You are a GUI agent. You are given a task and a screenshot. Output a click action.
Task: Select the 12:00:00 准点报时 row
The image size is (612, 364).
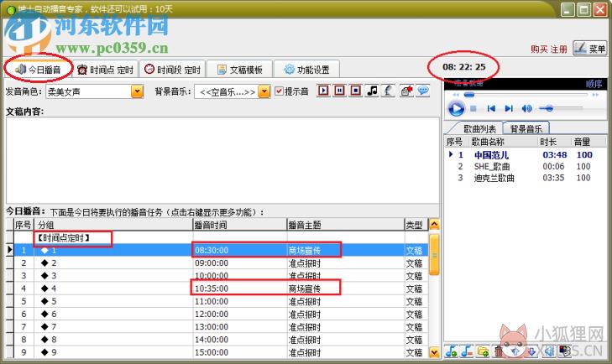[x=221, y=314]
